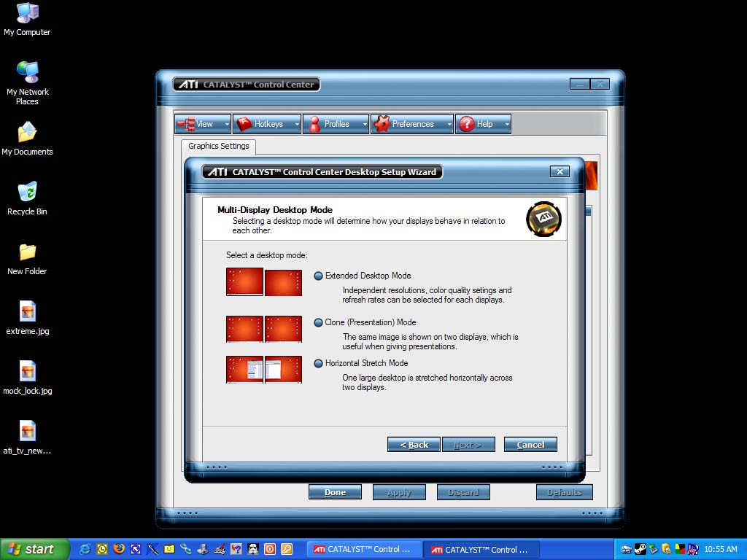Select the mock_lock.jpg file icon

[27, 378]
